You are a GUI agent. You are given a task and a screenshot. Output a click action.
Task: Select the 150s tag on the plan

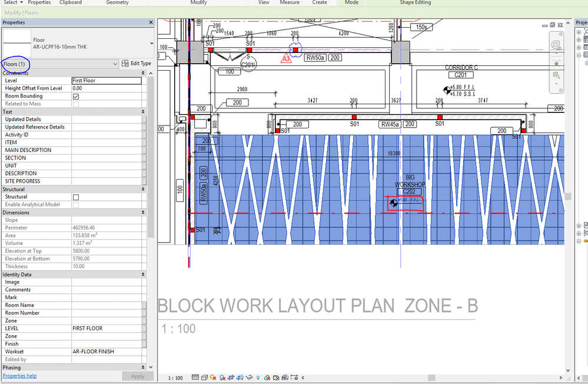[x=421, y=27]
